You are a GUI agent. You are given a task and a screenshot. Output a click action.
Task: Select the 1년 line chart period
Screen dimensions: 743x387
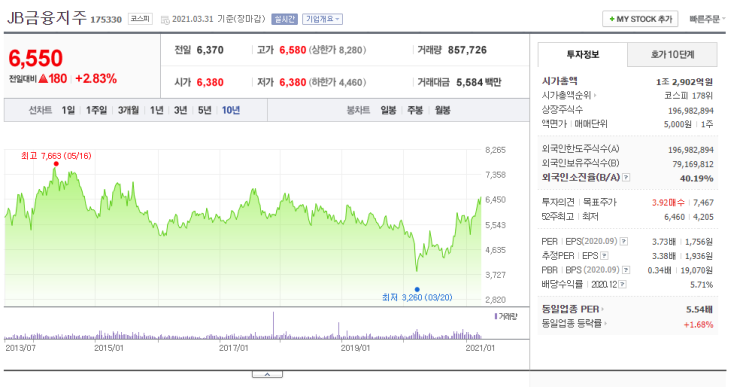point(156,110)
